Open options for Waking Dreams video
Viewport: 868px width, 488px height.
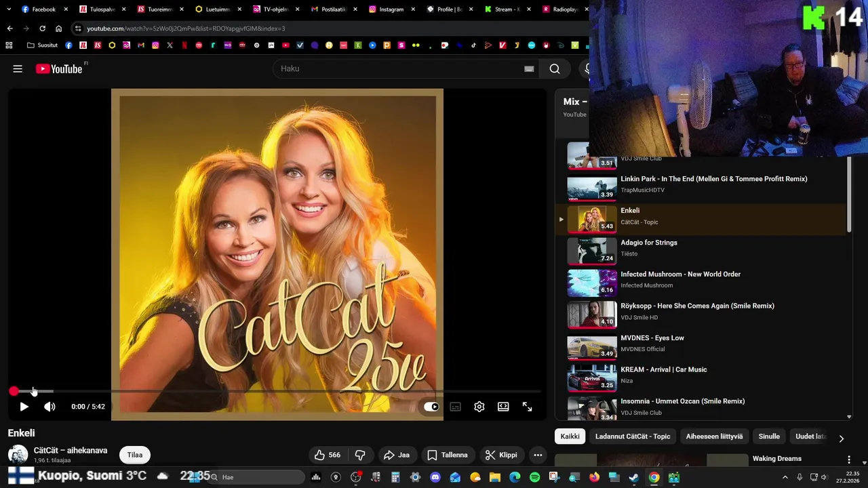coord(848,460)
